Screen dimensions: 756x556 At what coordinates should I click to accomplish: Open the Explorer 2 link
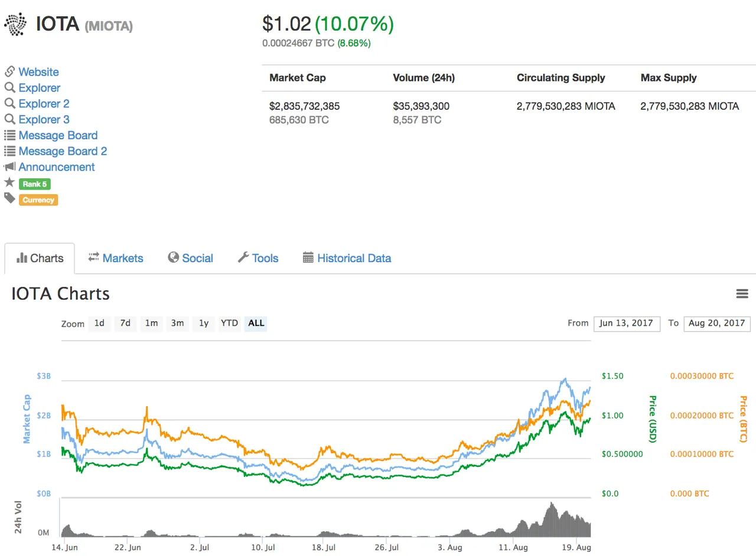click(x=44, y=104)
